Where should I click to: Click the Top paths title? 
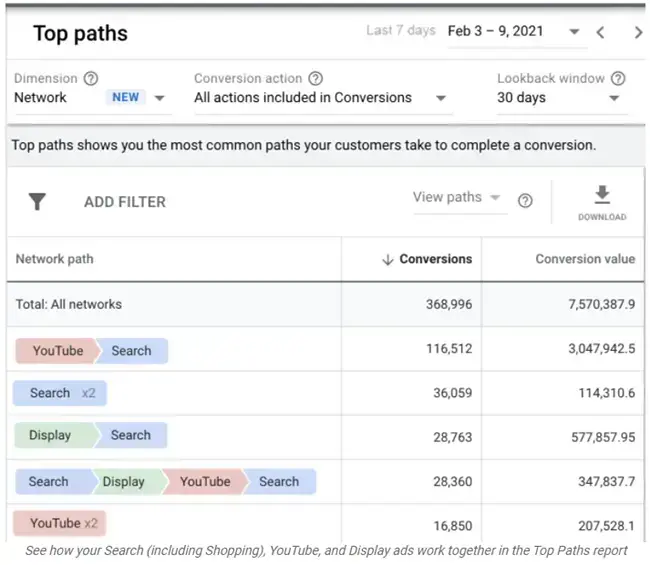pos(80,33)
